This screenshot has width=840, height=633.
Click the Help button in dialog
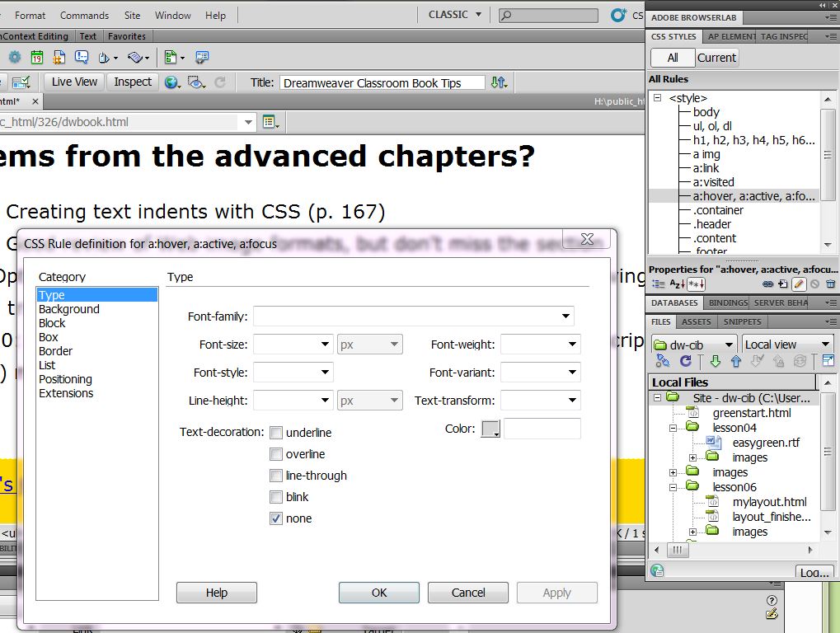point(217,593)
